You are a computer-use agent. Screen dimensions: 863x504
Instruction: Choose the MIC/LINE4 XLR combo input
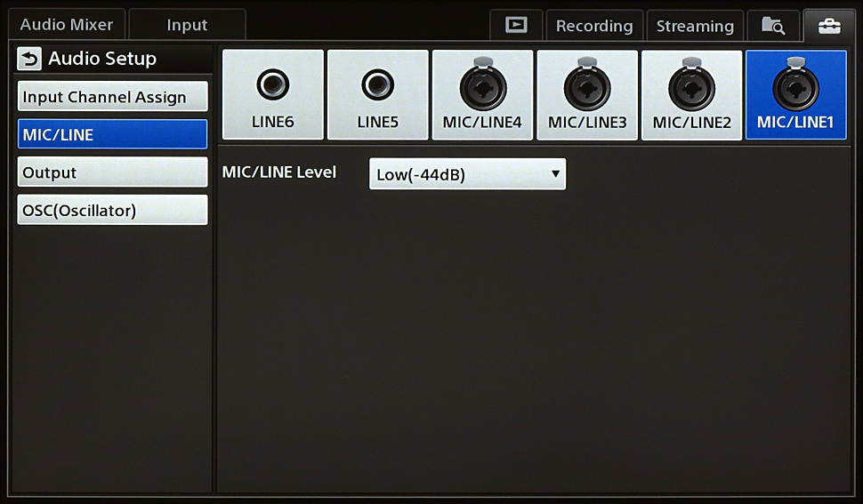pos(482,95)
